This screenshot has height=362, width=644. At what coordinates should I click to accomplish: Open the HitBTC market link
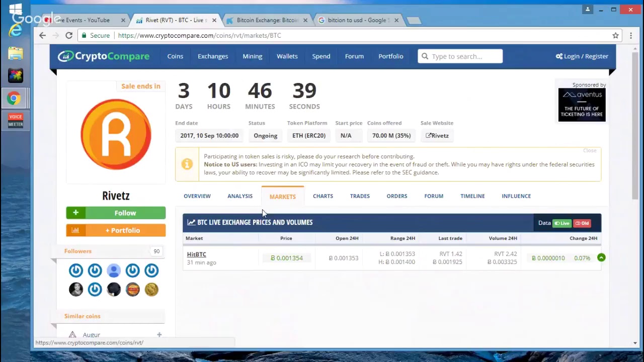(197, 254)
